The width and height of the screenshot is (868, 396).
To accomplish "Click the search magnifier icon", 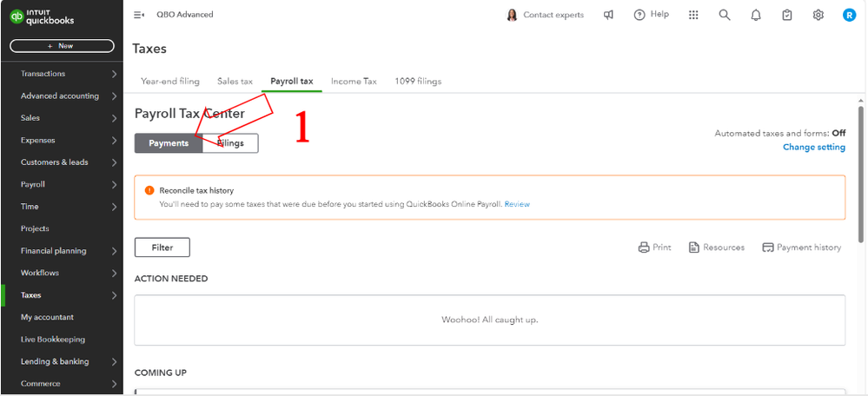I will (x=725, y=15).
